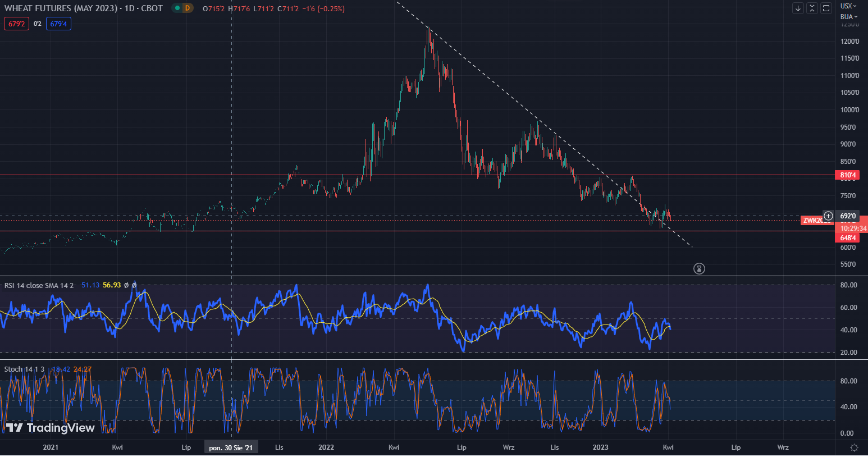Image resolution: width=868 pixels, height=457 pixels.
Task: Click the red 679'2 sell price button
Action: click(16, 24)
